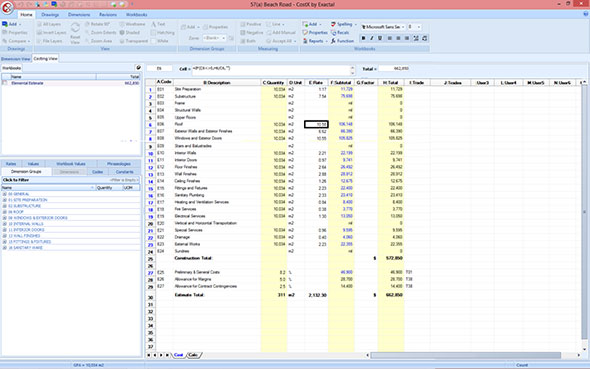Click the Function button
Screen dimensions: 590x369
click(x=342, y=41)
